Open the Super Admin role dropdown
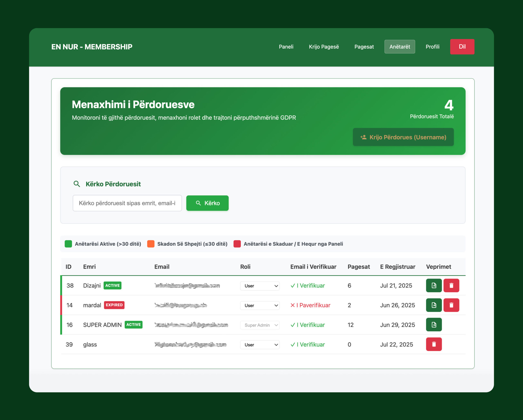 click(x=260, y=325)
